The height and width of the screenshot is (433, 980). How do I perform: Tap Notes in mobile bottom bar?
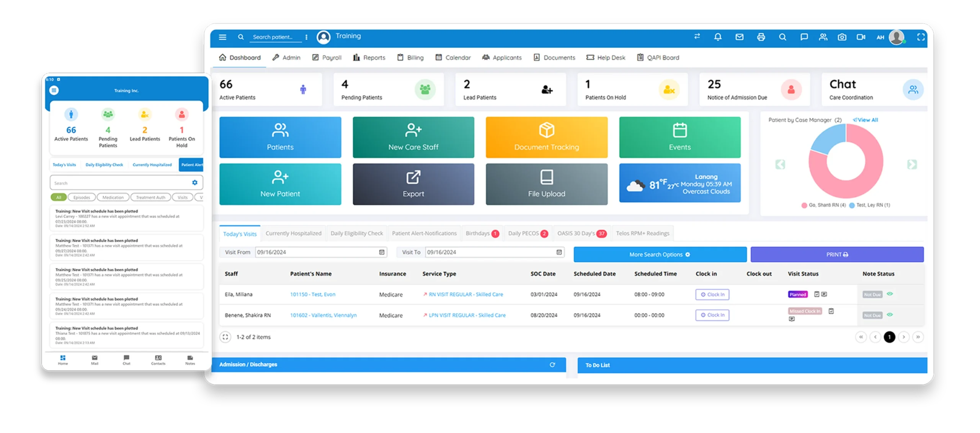[x=190, y=360]
